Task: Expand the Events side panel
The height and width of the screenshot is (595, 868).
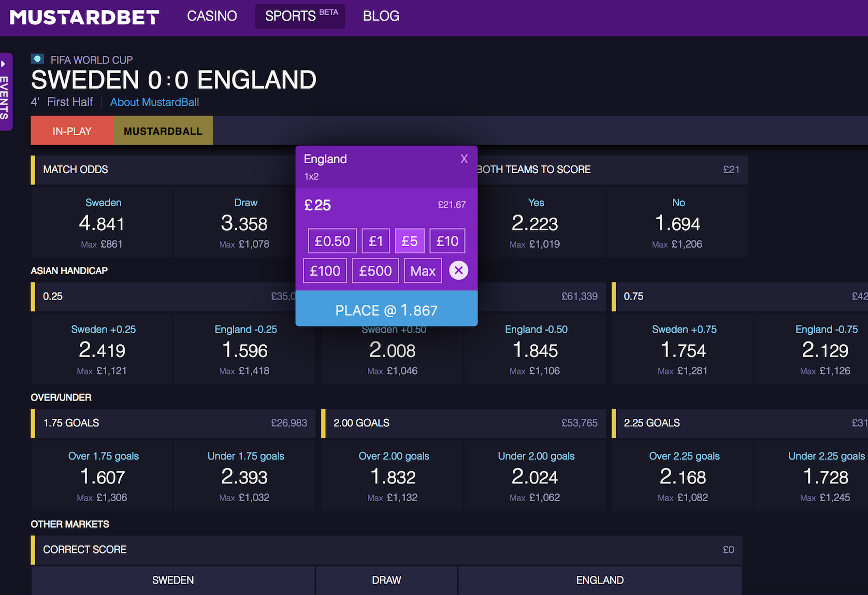Action: click(5, 92)
